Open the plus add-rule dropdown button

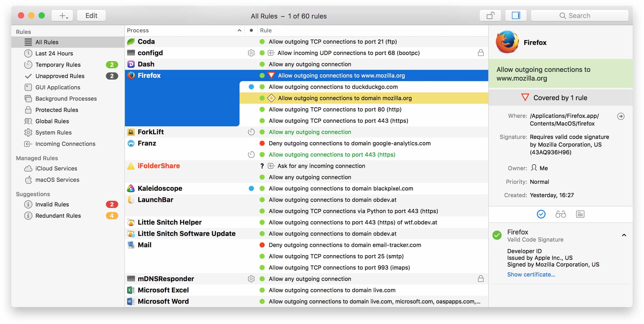[62, 16]
